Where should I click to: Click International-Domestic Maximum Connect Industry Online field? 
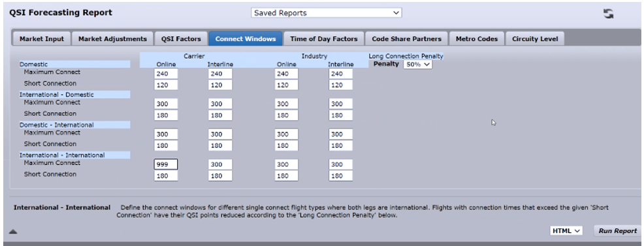click(x=286, y=104)
